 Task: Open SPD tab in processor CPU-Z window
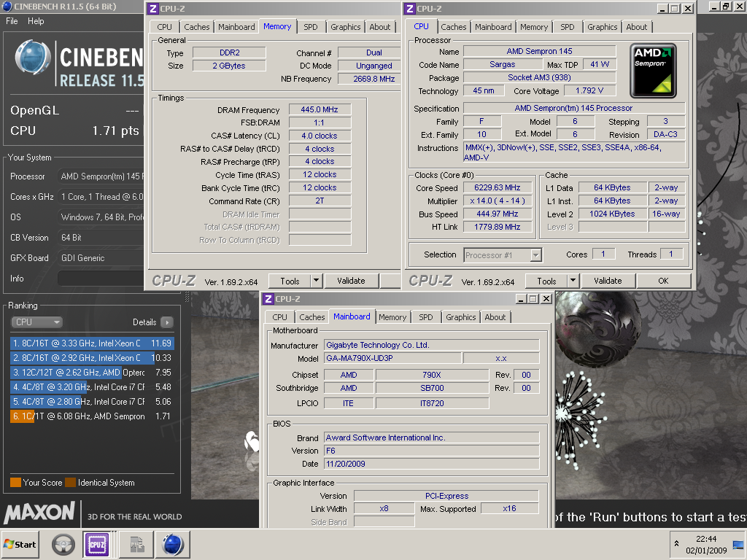(568, 27)
